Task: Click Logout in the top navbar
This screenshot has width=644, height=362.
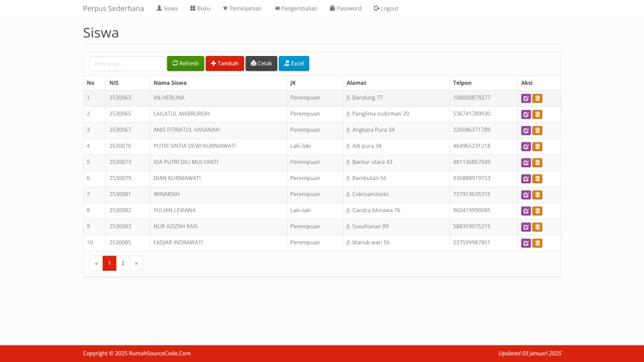Action: (386, 9)
